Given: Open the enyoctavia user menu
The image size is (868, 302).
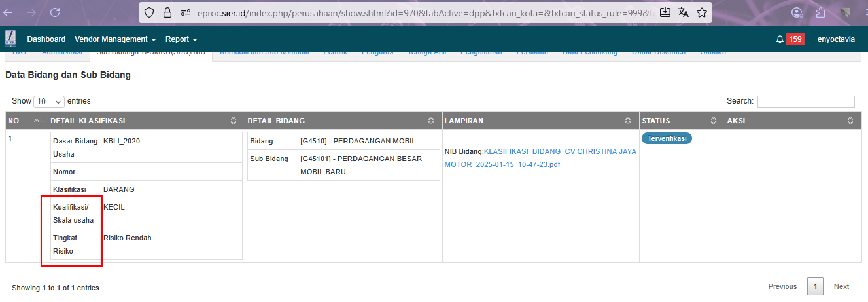Looking at the screenshot, I should [836, 39].
